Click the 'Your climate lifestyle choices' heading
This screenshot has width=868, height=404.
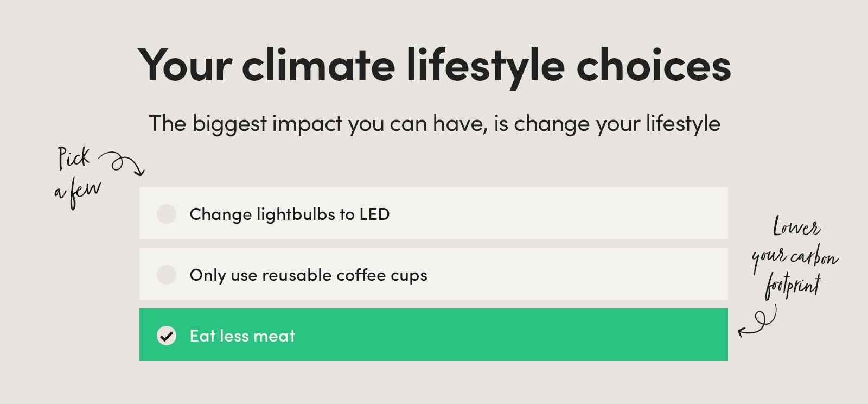435,65
